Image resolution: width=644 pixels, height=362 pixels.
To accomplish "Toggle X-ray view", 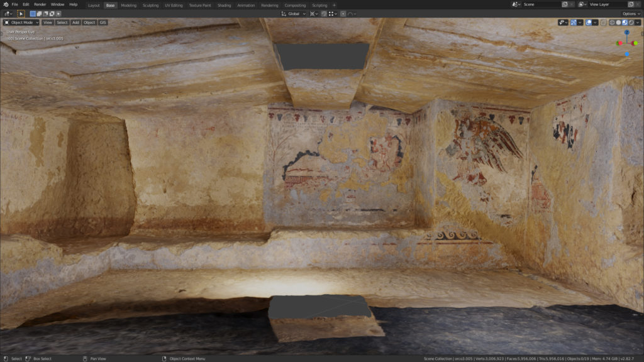I will click(603, 23).
